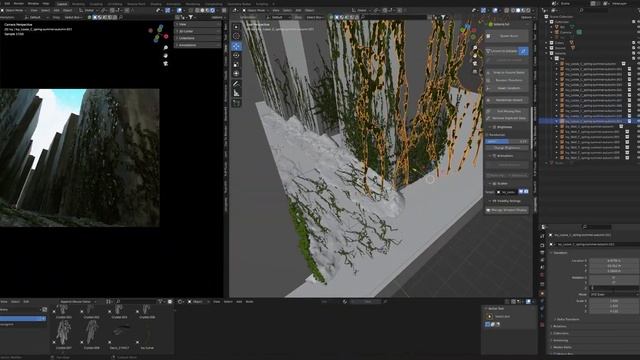Expand the Relations panel
The image size is (640, 360).
click(560, 327)
